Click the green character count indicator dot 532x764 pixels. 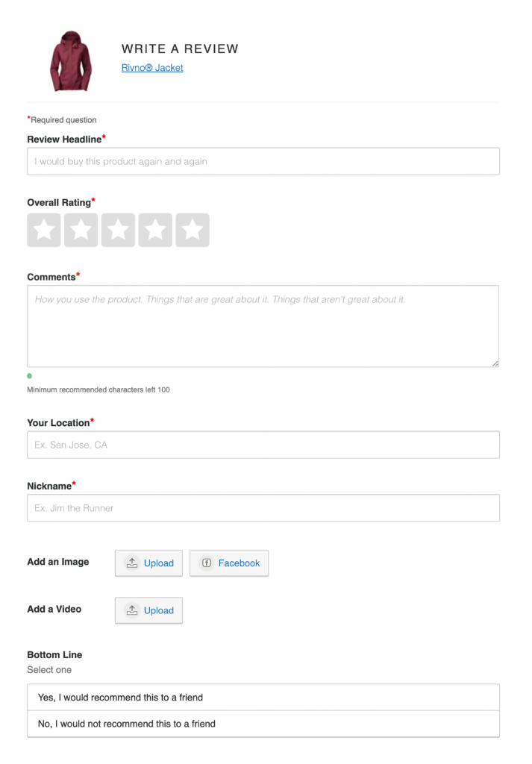pos(29,376)
